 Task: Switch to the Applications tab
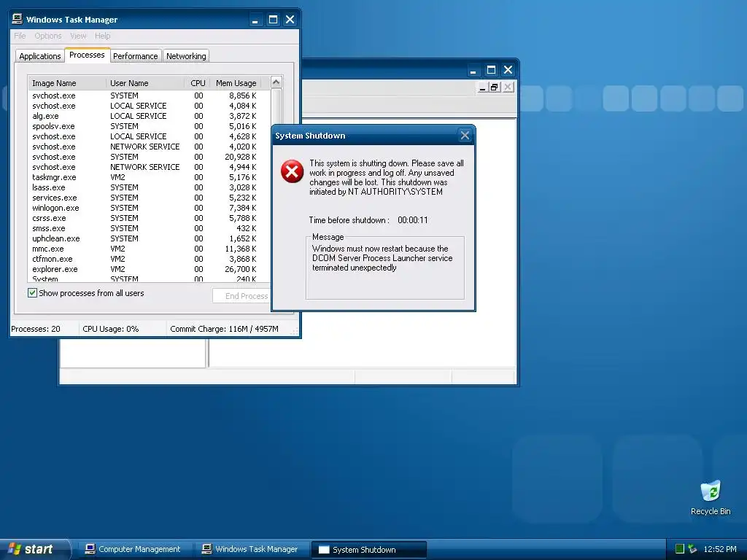[40, 56]
